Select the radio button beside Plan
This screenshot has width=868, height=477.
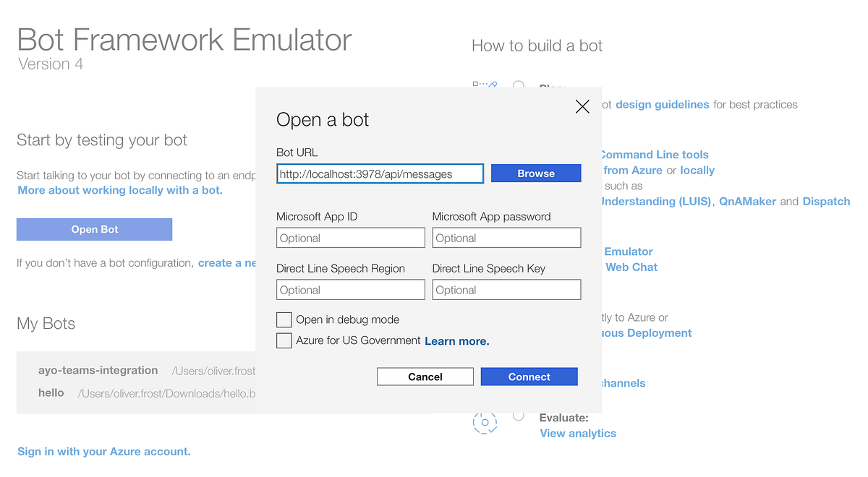click(x=519, y=85)
